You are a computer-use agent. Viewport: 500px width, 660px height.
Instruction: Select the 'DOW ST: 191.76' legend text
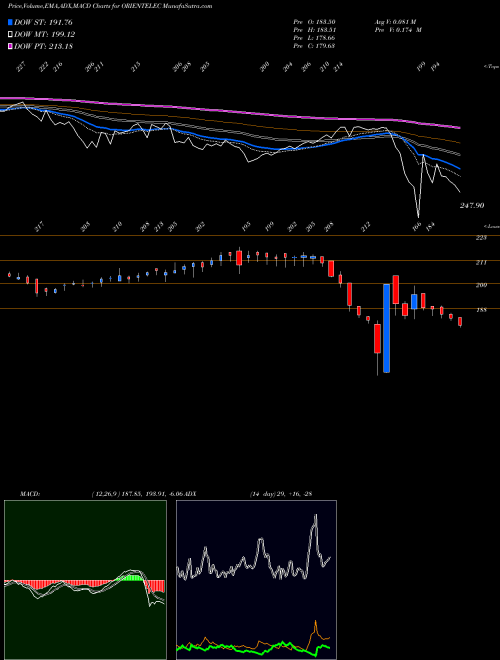pyautogui.click(x=43, y=22)
